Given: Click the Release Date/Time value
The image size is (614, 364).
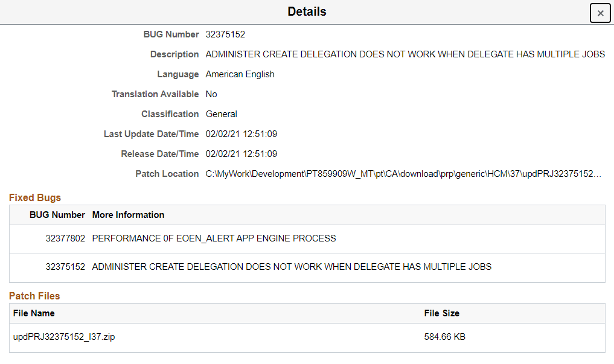Looking at the screenshot, I should click(x=240, y=154).
